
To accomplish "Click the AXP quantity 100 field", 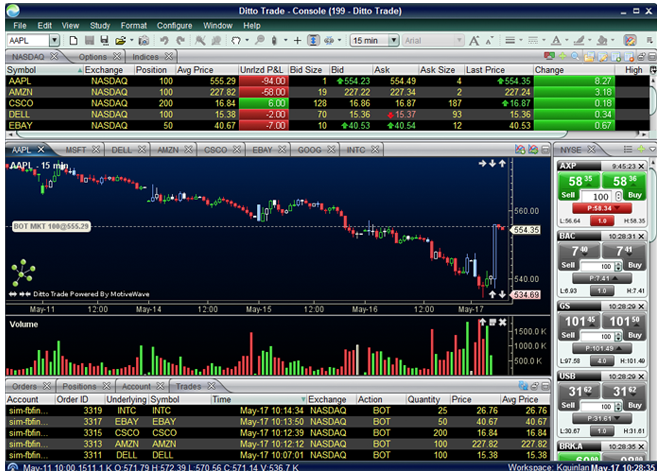I will pyautogui.click(x=598, y=196).
